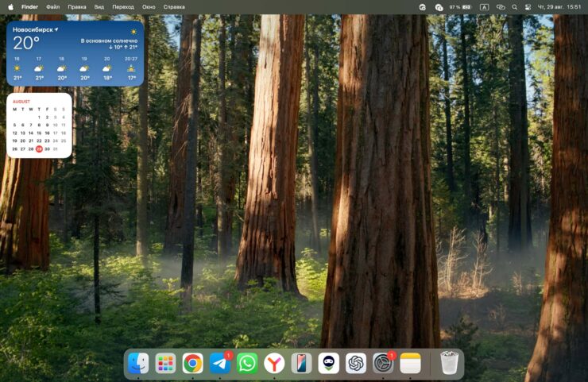Viewport: 588px width, 382px height.
Task: Open the Правка menu
Action: coord(77,6)
